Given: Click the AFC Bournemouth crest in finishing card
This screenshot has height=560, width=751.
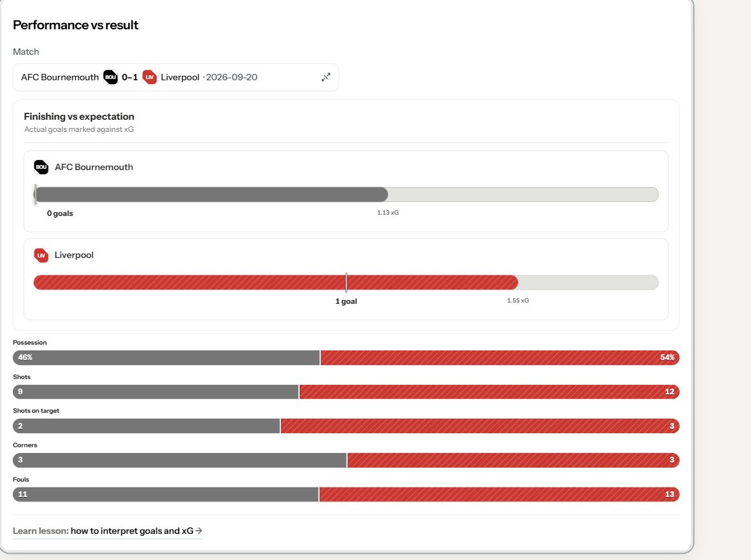Looking at the screenshot, I should pos(41,167).
